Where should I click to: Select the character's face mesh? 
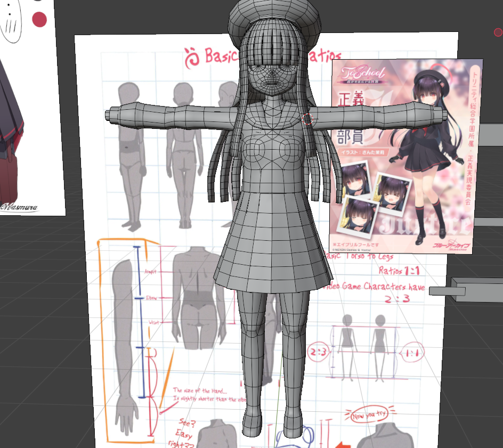click(x=273, y=79)
